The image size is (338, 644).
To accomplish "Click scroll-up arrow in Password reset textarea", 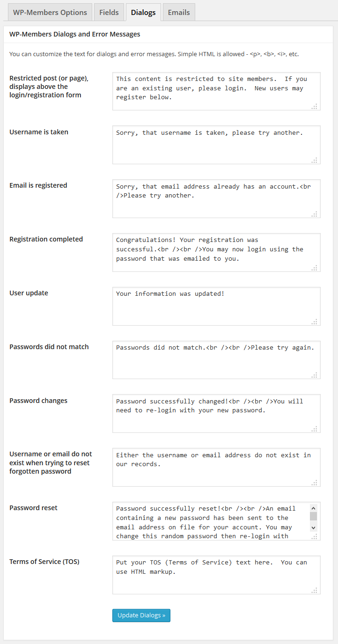I will pyautogui.click(x=314, y=508).
